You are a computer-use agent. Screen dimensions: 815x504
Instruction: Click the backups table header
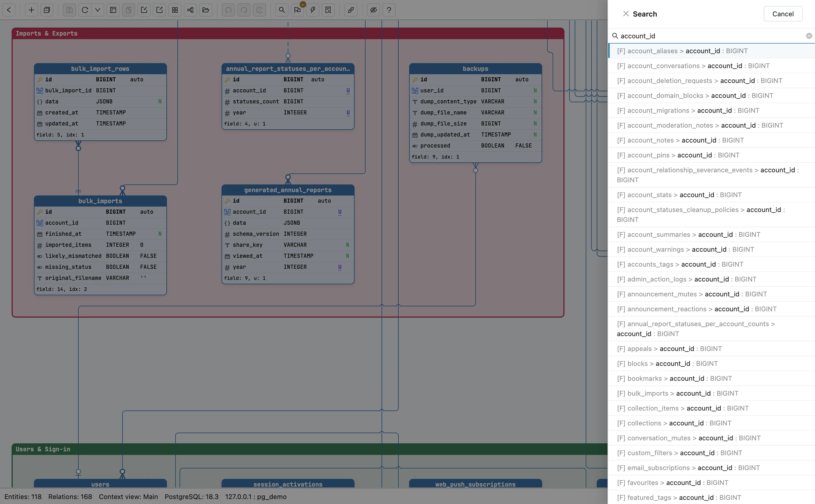point(475,69)
